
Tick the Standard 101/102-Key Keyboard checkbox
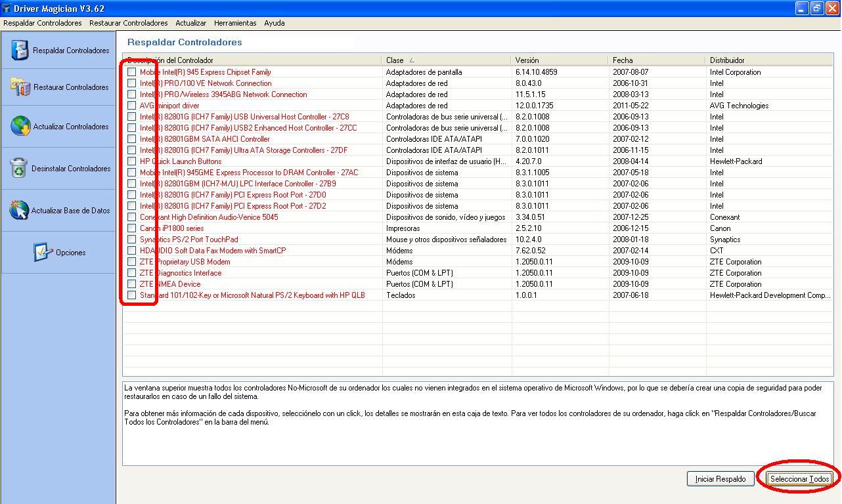(x=132, y=295)
